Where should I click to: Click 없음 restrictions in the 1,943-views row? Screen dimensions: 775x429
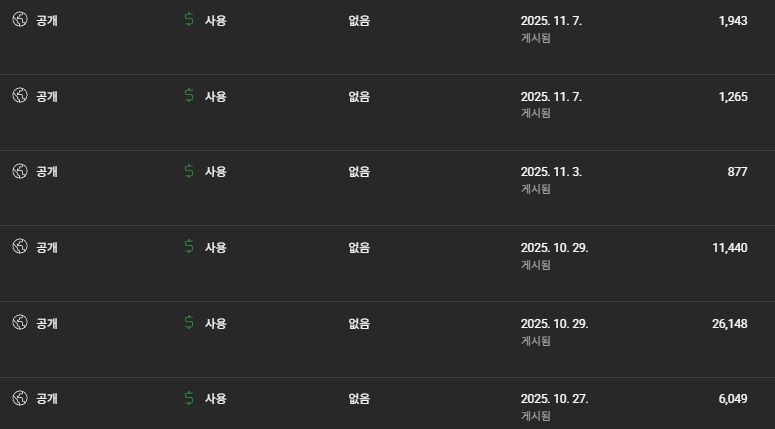point(359,20)
